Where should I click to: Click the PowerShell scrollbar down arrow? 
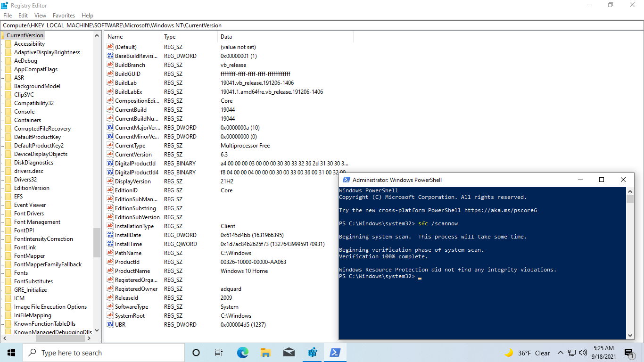tap(630, 336)
